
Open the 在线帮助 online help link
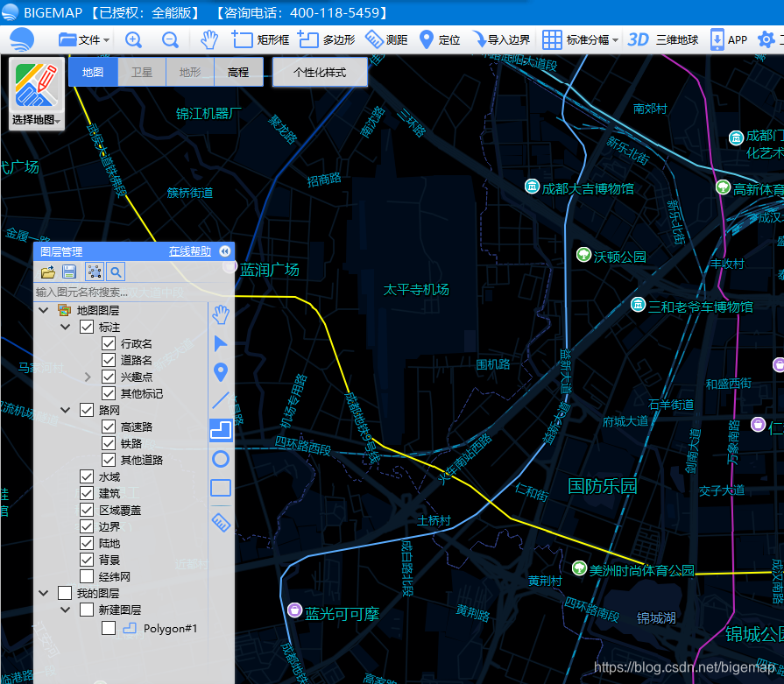(190, 251)
